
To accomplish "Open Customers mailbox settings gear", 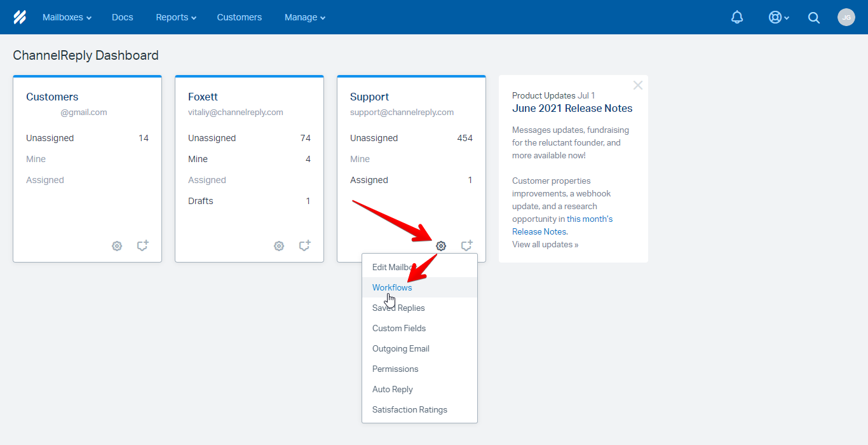I will point(117,246).
